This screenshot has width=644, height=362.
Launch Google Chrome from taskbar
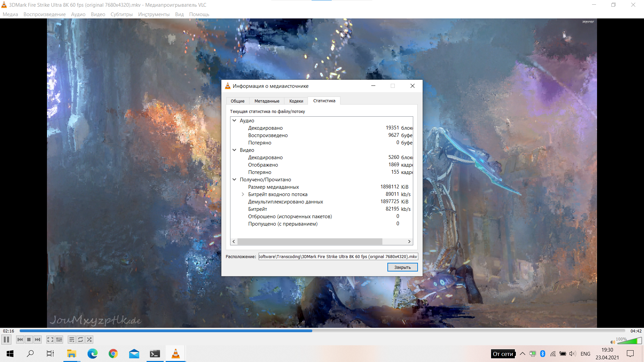click(113, 354)
